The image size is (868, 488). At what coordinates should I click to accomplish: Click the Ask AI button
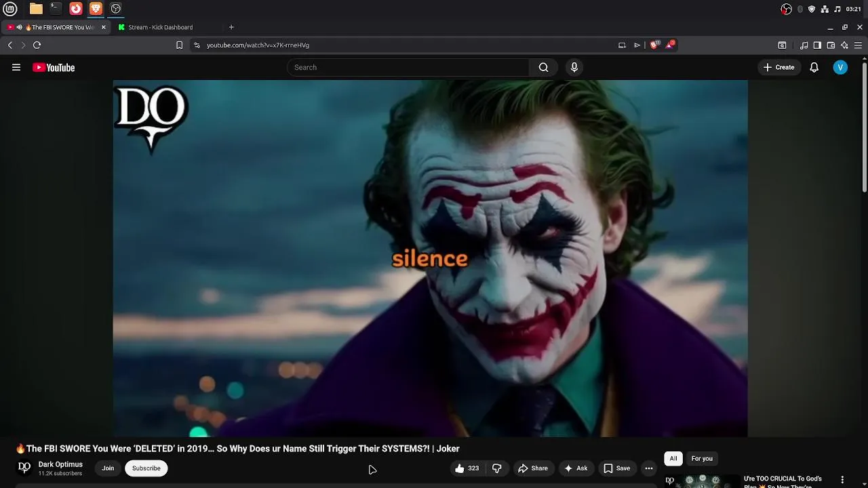pyautogui.click(x=576, y=468)
